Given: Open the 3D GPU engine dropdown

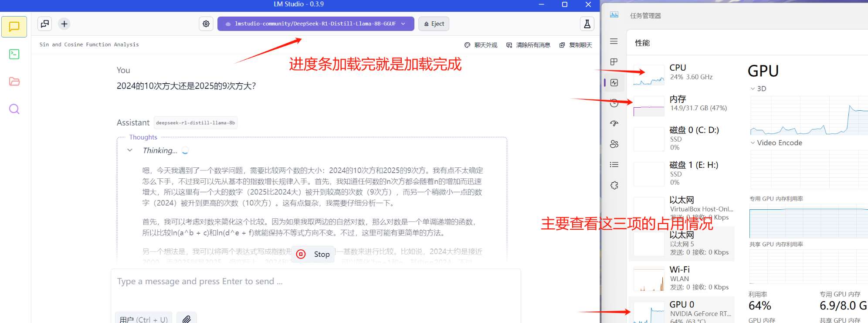Looking at the screenshot, I should [x=758, y=88].
